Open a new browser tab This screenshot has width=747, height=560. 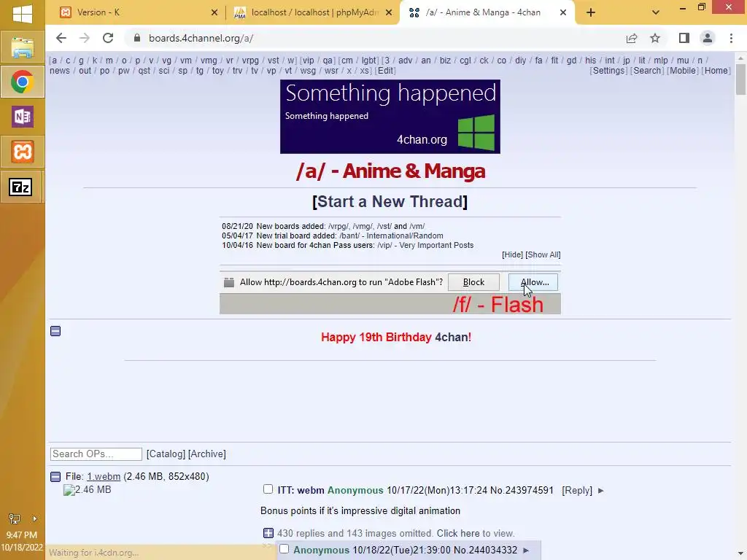591,12
